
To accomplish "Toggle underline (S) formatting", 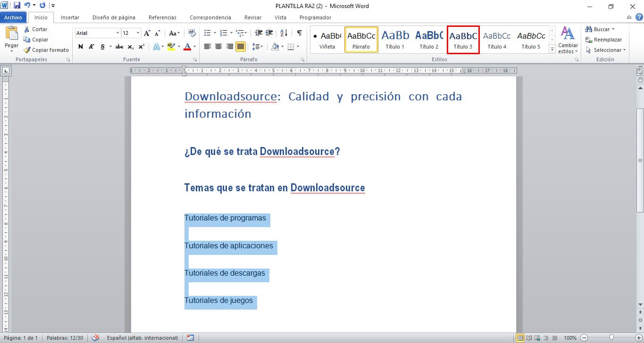I will click(x=102, y=47).
